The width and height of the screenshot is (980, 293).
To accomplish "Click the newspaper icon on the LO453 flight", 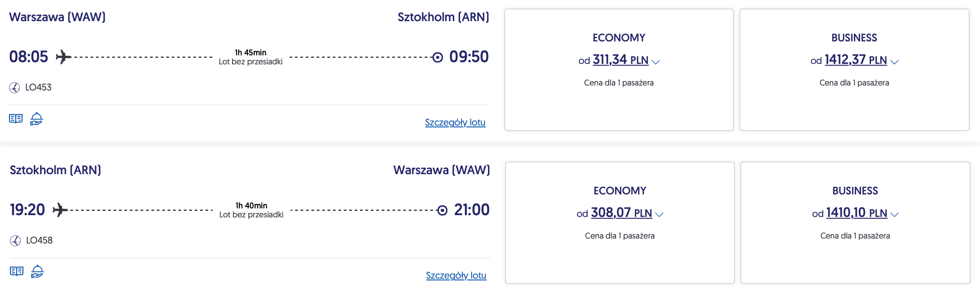I will [16, 119].
